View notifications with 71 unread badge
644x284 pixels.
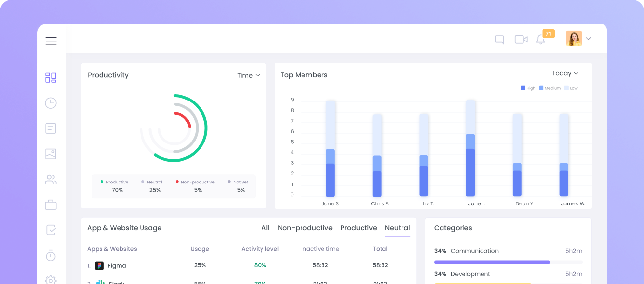tap(541, 40)
